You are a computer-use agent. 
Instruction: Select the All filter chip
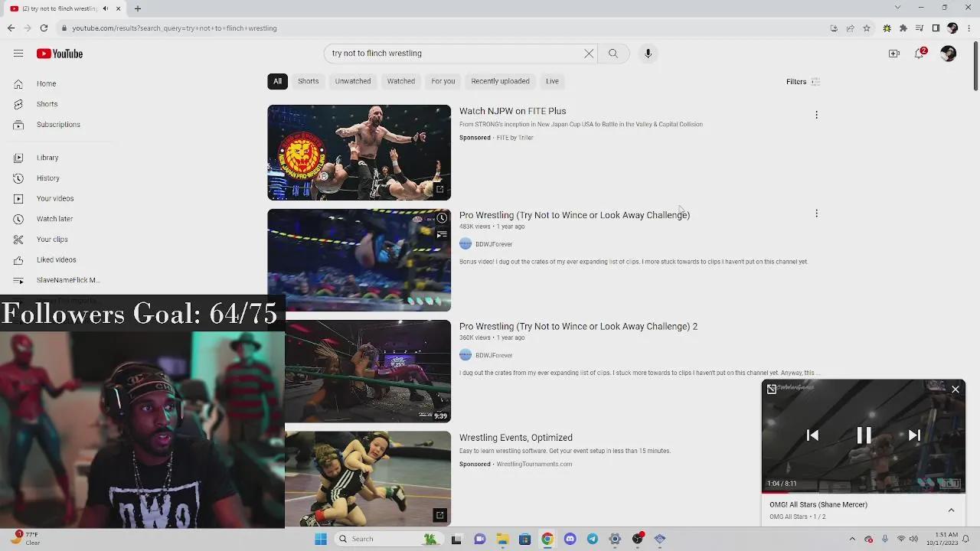[277, 81]
